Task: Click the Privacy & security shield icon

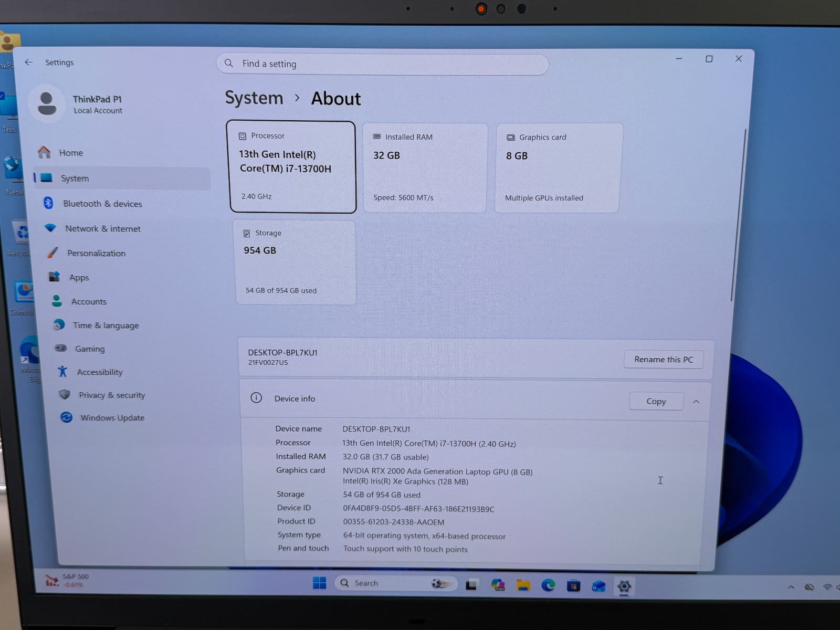Action: click(x=65, y=394)
